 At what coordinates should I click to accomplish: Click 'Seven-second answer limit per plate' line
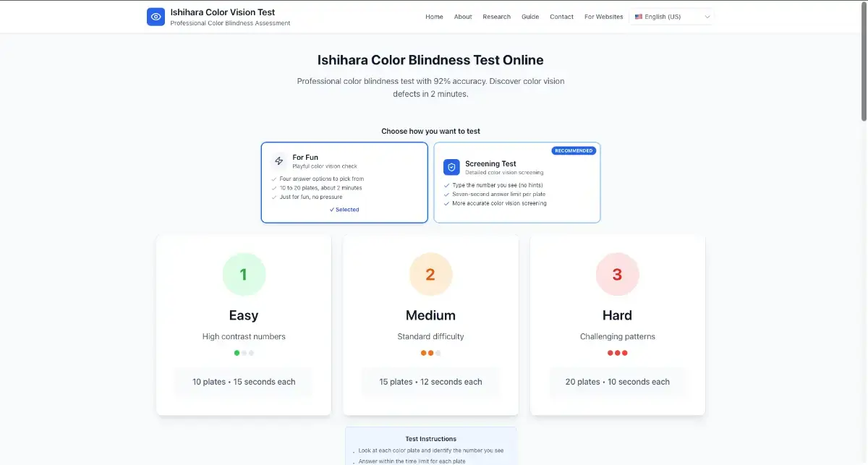click(500, 195)
